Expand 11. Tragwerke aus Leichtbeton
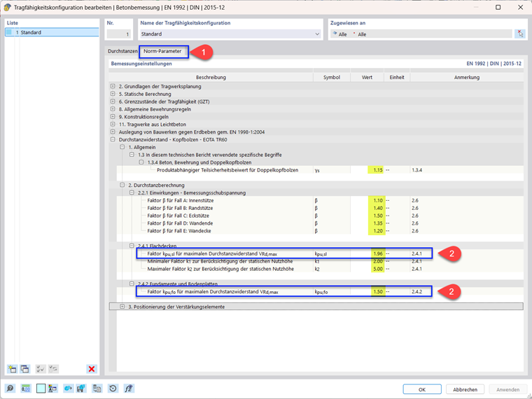The height and width of the screenshot is (399, 532). (x=113, y=124)
